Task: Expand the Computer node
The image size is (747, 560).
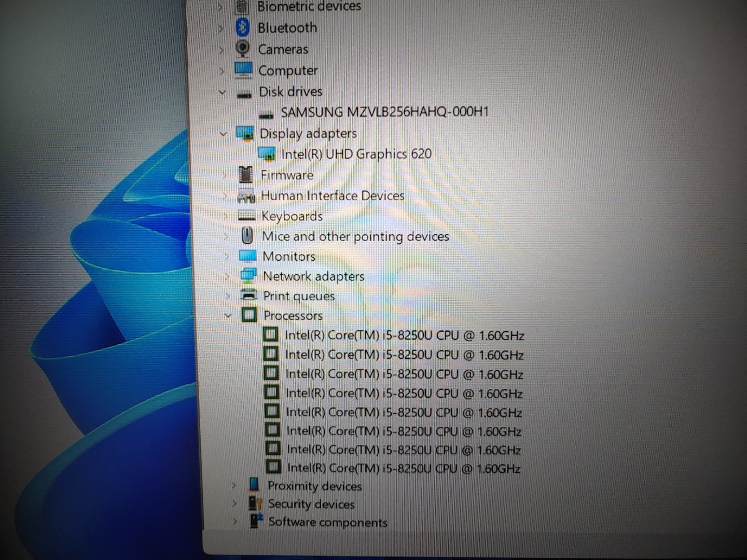Action: (222, 71)
